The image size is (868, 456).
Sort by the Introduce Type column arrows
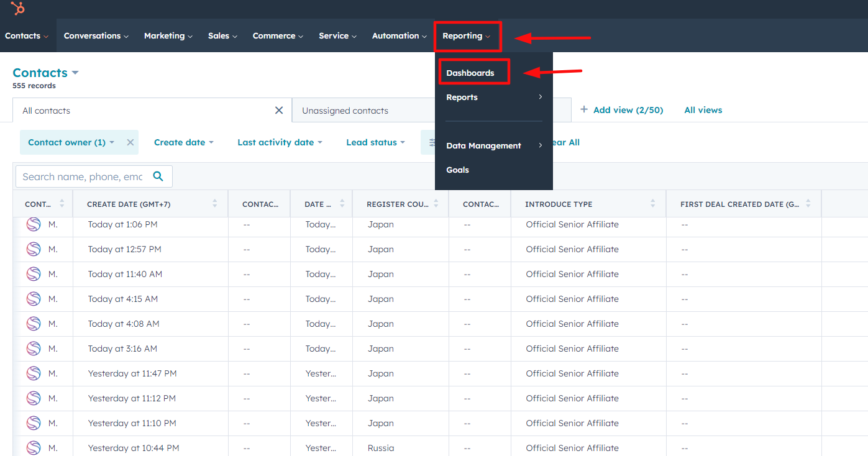[652, 204]
